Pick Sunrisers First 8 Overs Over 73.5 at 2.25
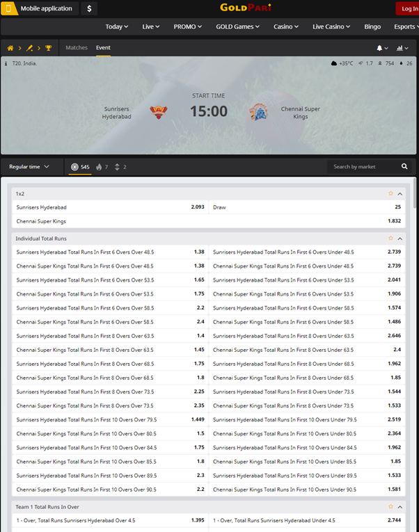 pyautogui.click(x=110, y=392)
